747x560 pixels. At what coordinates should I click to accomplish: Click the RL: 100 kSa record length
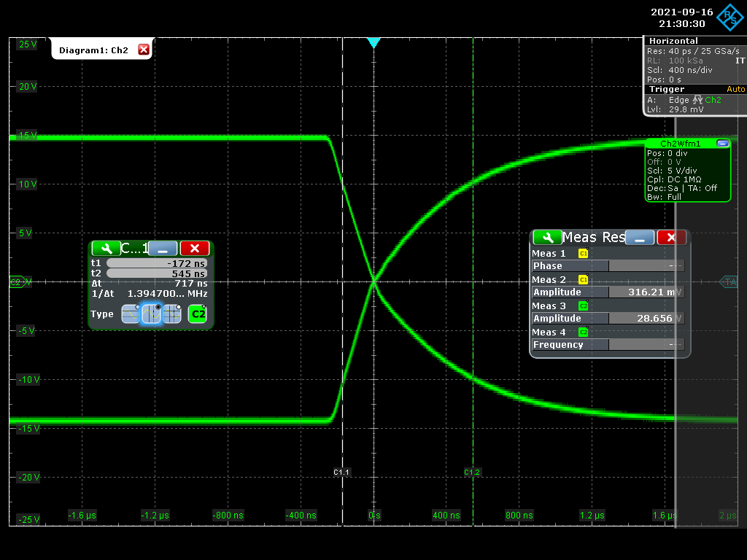point(675,61)
